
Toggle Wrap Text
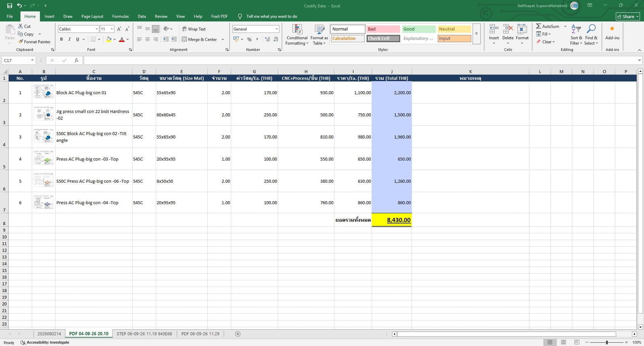tap(194, 29)
